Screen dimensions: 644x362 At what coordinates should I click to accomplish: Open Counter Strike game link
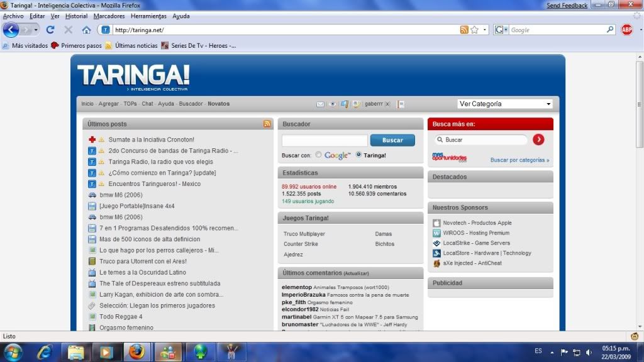pos(301,244)
